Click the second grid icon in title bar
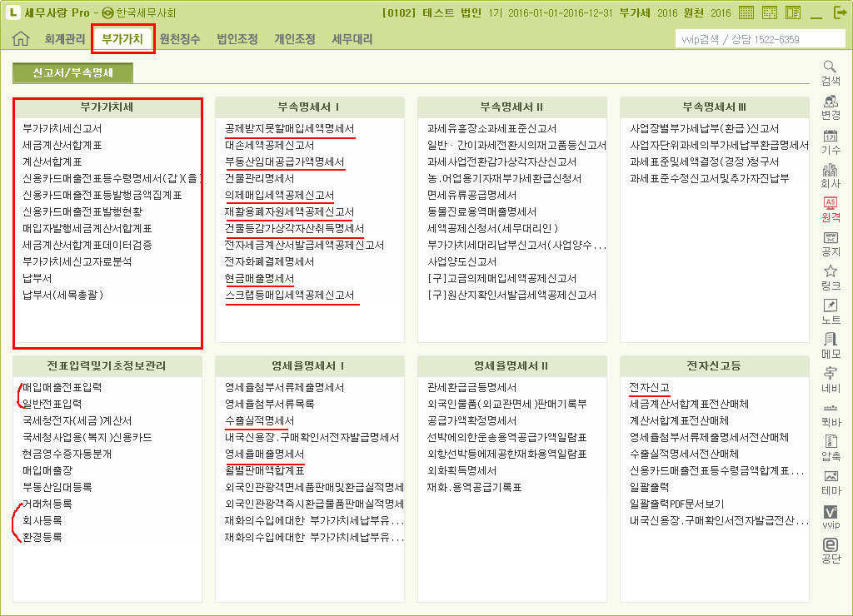Image resolution: width=853 pixels, height=616 pixels. click(x=769, y=12)
